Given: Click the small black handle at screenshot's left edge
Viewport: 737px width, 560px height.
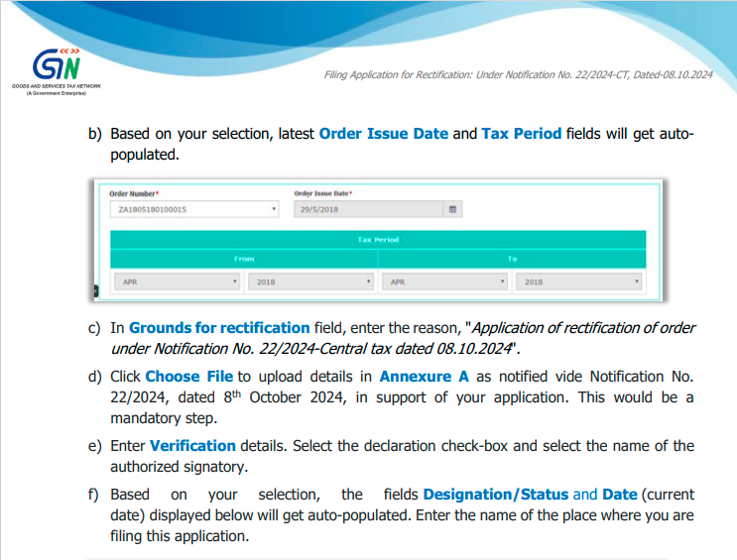Looking at the screenshot, I should pyautogui.click(x=96, y=291).
